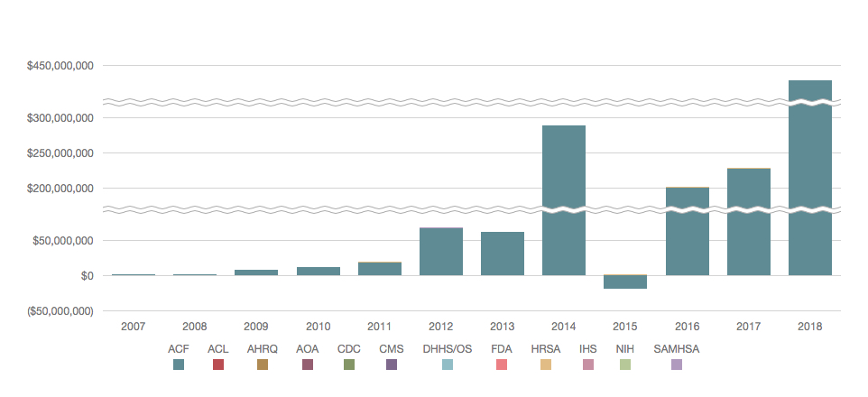Select the 2017 bar
868x397 pixels.
tap(749, 223)
